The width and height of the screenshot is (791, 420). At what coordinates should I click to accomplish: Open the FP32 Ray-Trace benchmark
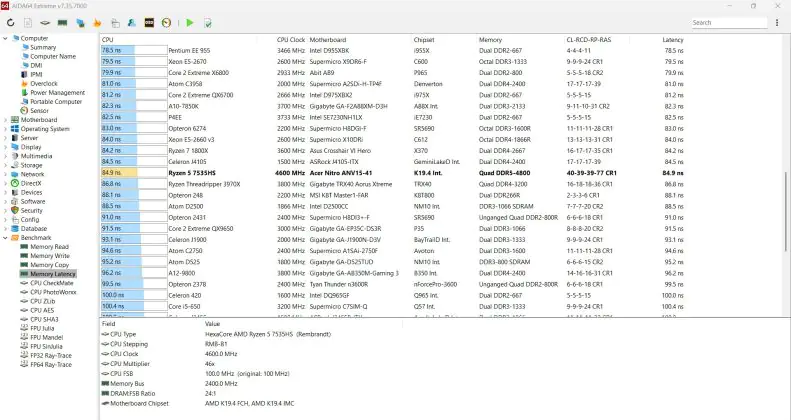(51, 356)
